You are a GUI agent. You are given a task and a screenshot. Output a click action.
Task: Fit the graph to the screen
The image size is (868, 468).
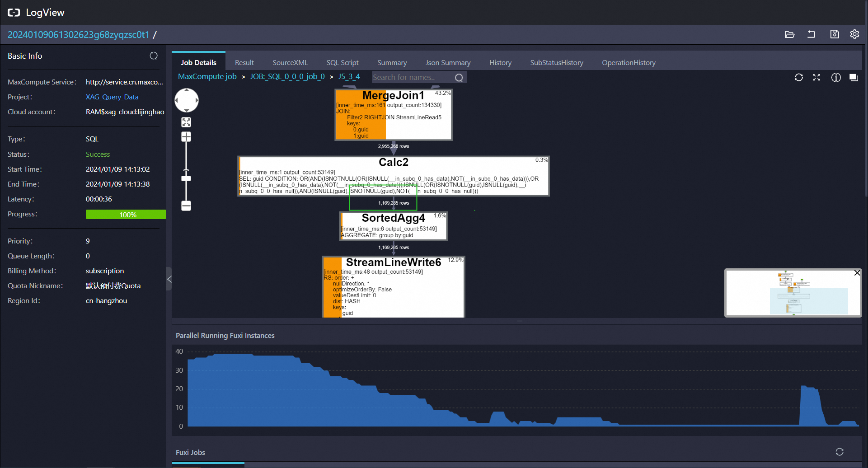point(186,122)
